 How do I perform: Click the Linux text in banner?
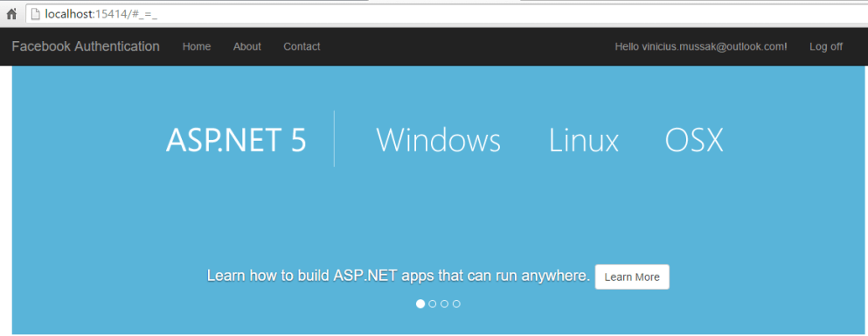583,140
